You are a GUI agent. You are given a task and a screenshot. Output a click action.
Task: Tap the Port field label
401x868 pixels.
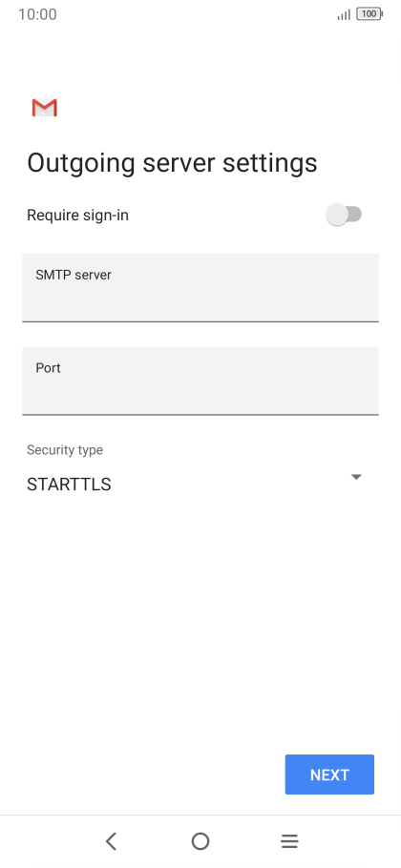pos(48,368)
